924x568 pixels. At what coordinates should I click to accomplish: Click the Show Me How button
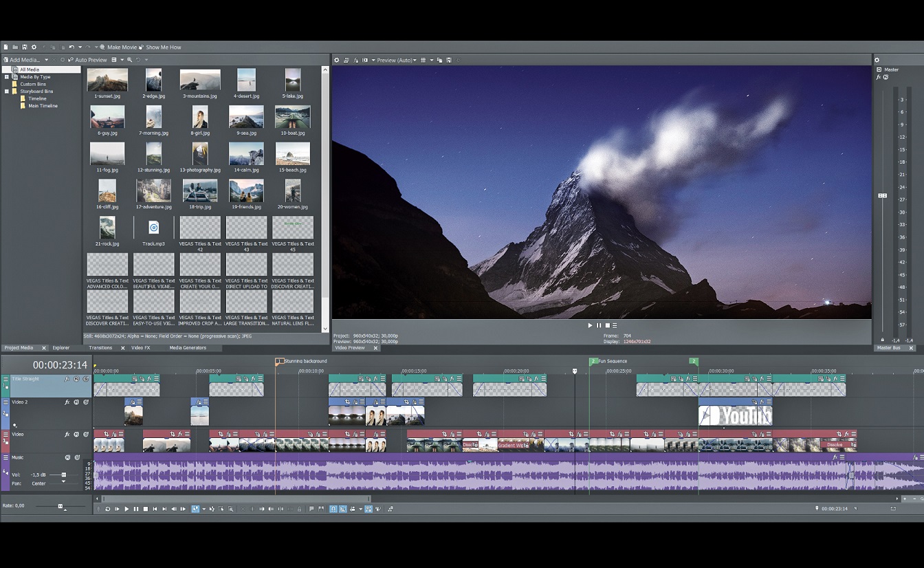[x=161, y=47]
